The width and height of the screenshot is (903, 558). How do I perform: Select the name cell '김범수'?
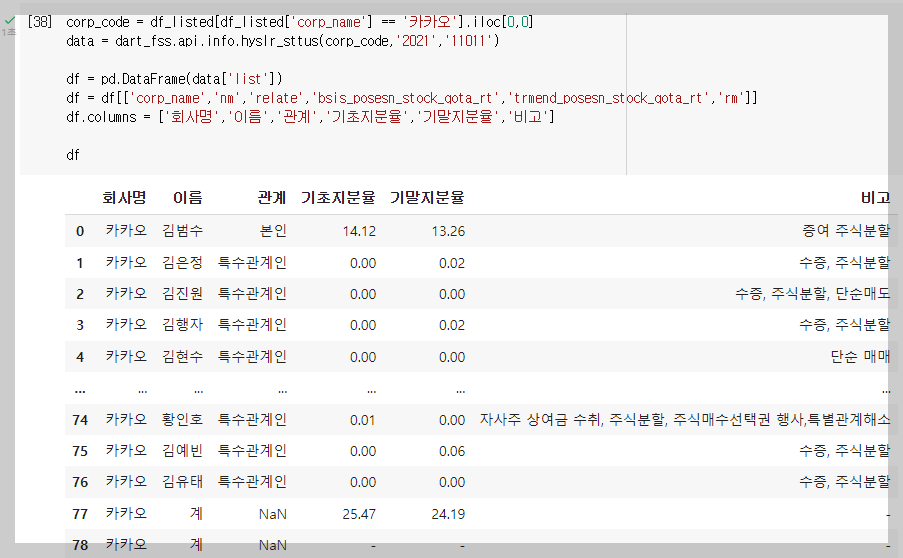(183, 231)
